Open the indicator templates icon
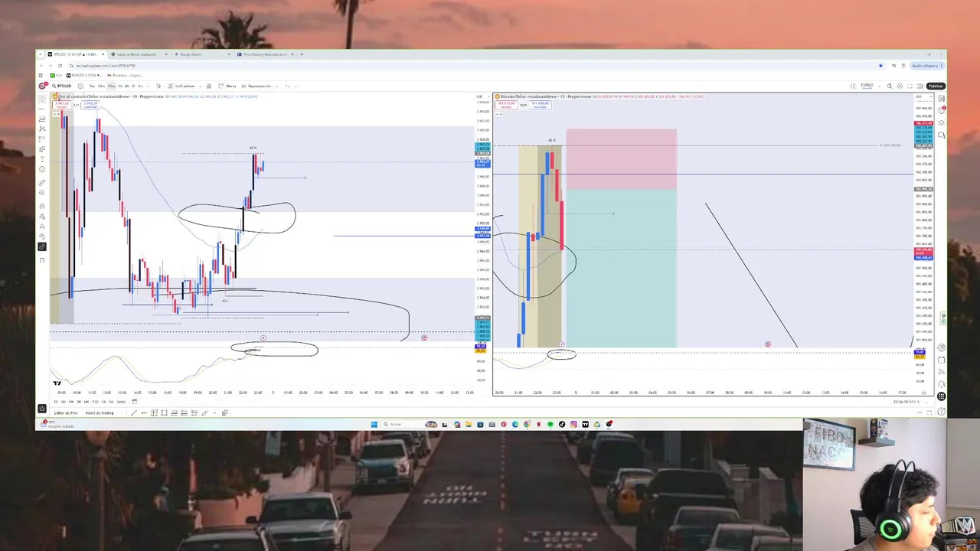The width and height of the screenshot is (980, 551). click(209, 86)
